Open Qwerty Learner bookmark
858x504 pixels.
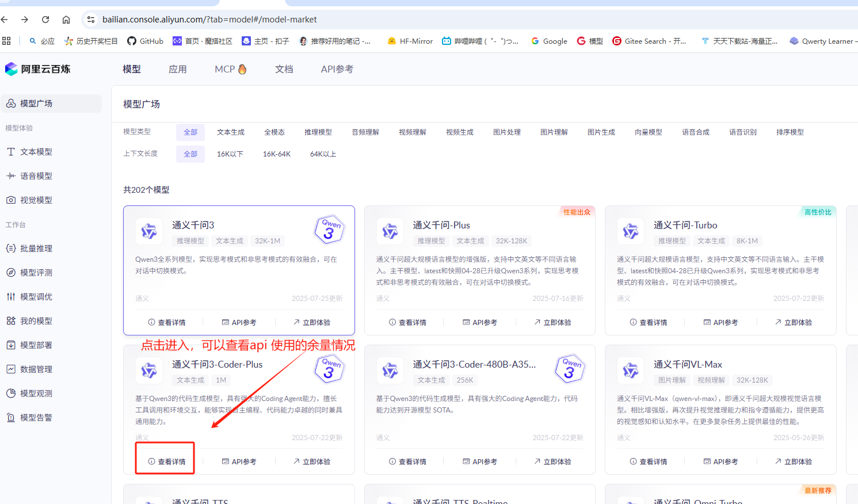(x=823, y=41)
